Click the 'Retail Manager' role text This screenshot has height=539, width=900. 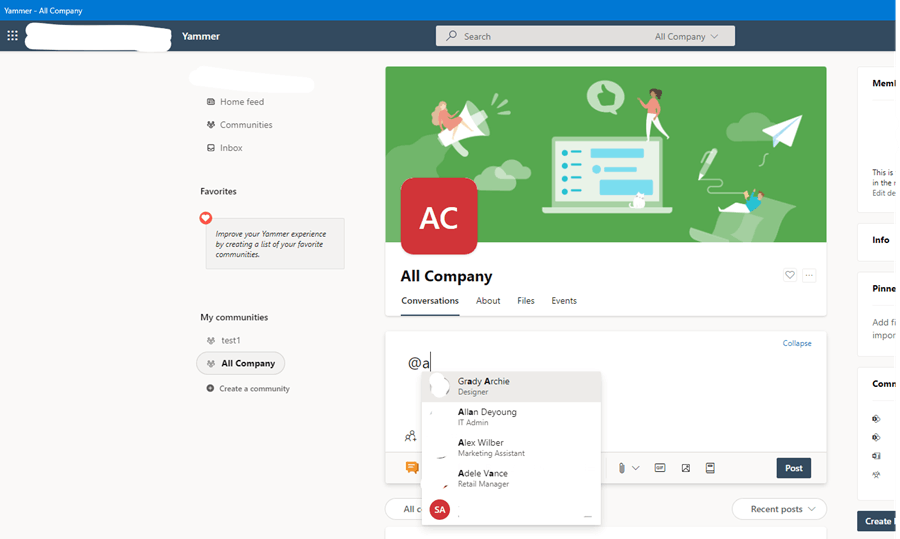click(483, 484)
